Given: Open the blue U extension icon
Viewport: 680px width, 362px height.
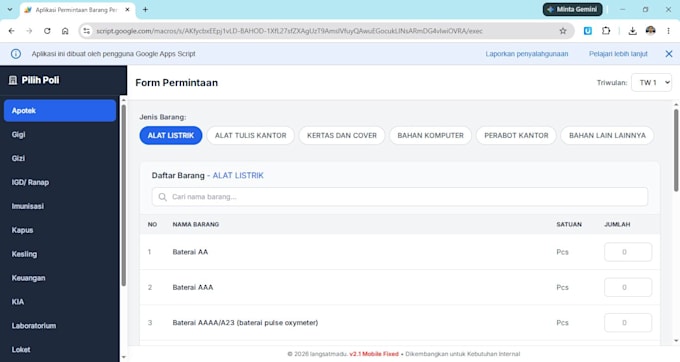Looking at the screenshot, I should tap(588, 31).
